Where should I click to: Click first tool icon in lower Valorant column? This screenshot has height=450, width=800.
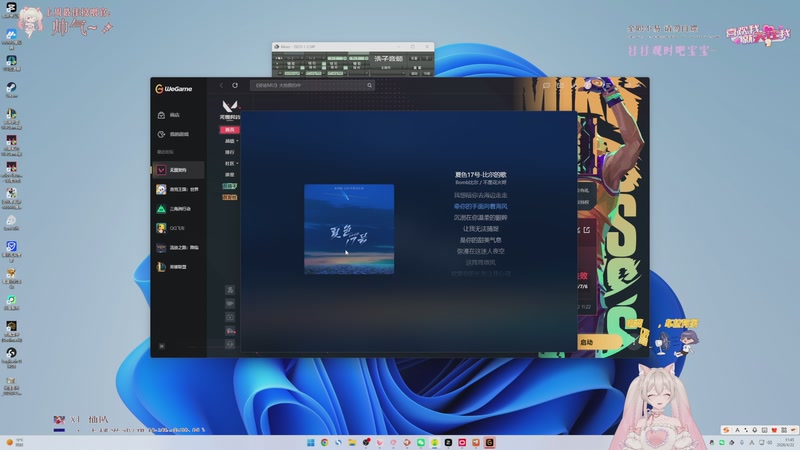coord(230,290)
